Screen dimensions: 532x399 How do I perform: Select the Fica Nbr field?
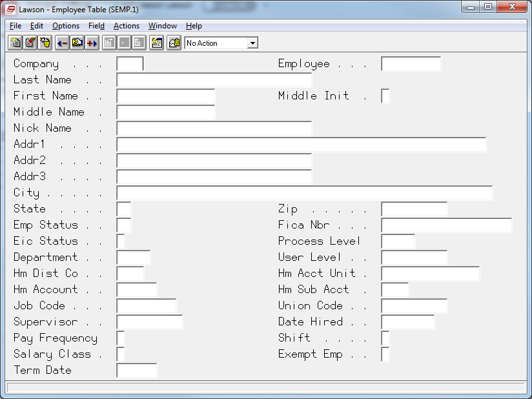coord(447,225)
